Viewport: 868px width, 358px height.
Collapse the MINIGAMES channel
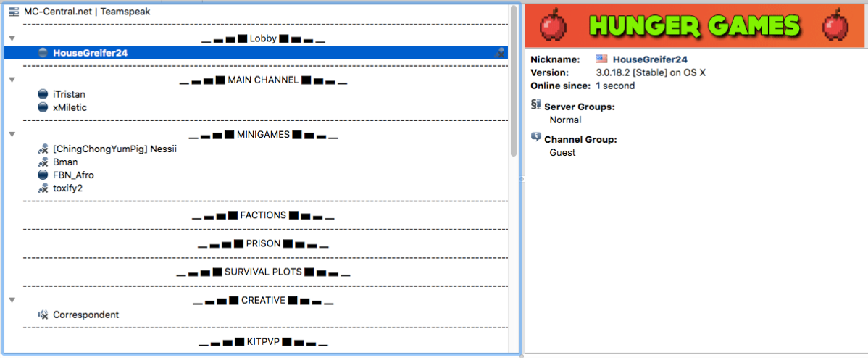(x=12, y=134)
